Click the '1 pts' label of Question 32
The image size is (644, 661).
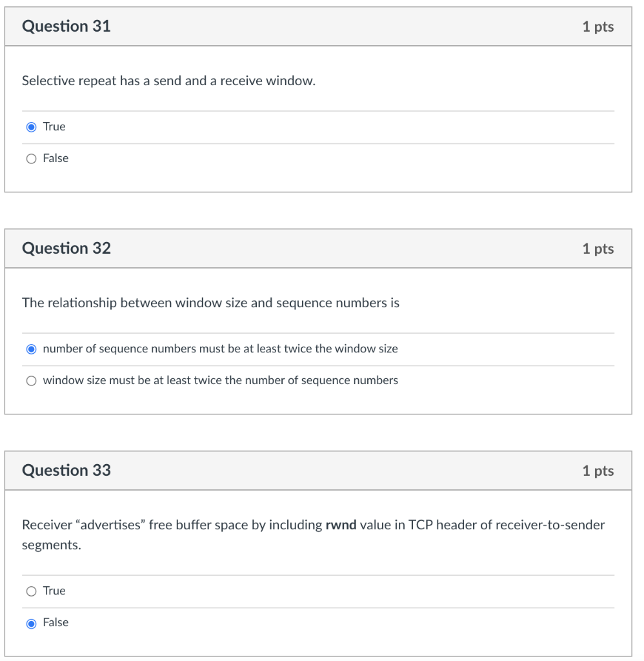[598, 249]
